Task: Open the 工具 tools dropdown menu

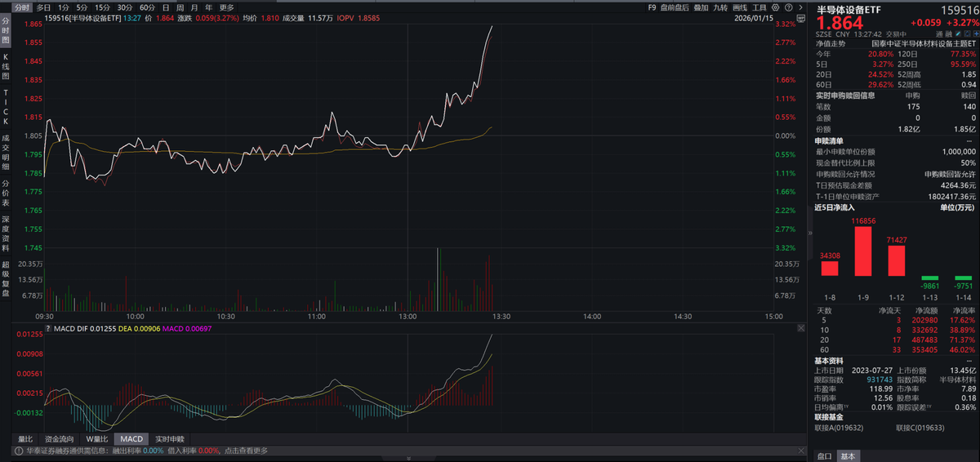Action: (x=759, y=7)
